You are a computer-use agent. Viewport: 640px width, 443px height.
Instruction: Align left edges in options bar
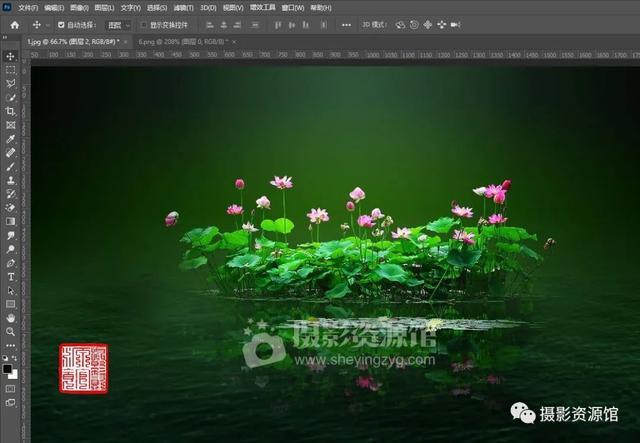click(x=210, y=25)
